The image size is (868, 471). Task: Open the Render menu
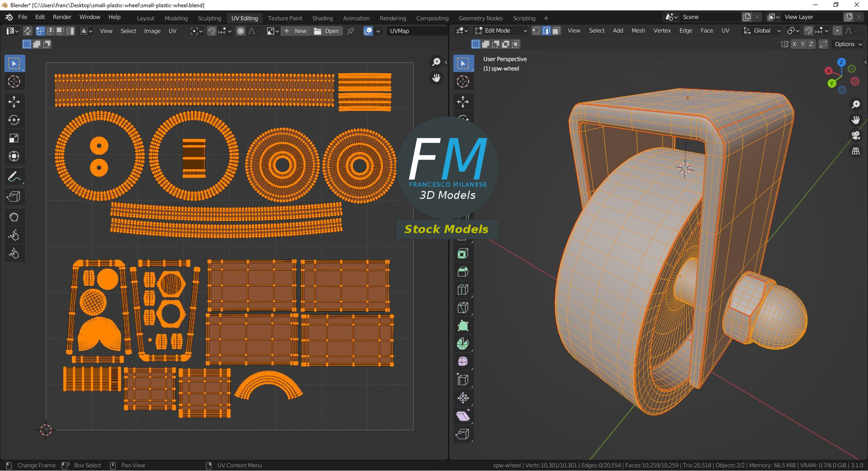62,17
